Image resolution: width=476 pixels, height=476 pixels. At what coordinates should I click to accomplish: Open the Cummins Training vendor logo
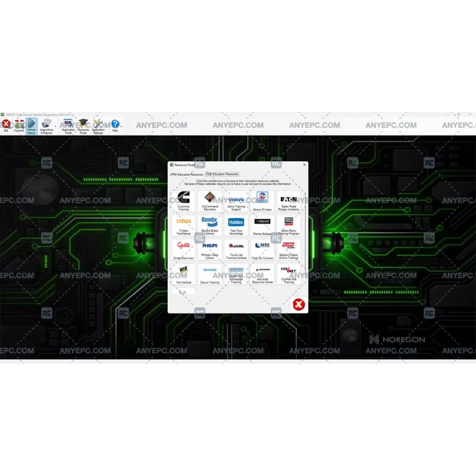[x=183, y=200]
